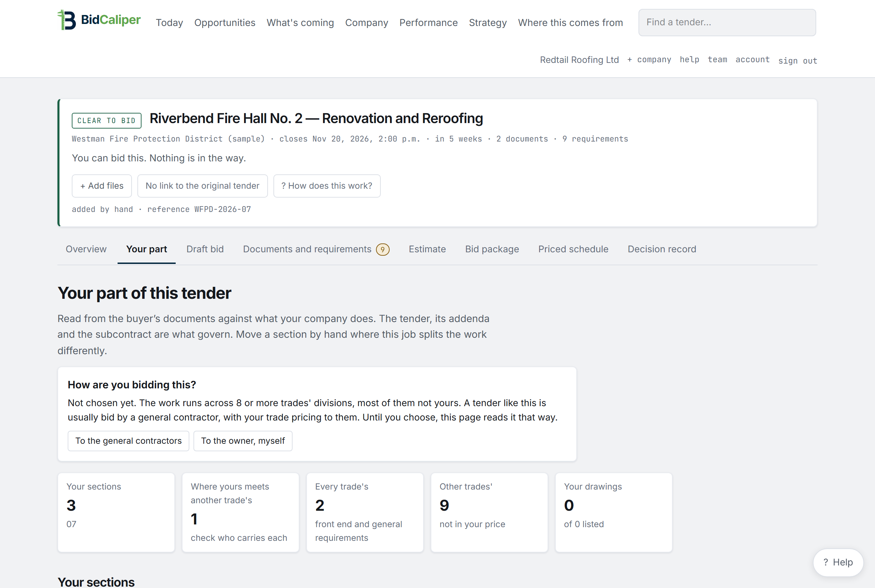Open the floating Help button

click(x=838, y=562)
